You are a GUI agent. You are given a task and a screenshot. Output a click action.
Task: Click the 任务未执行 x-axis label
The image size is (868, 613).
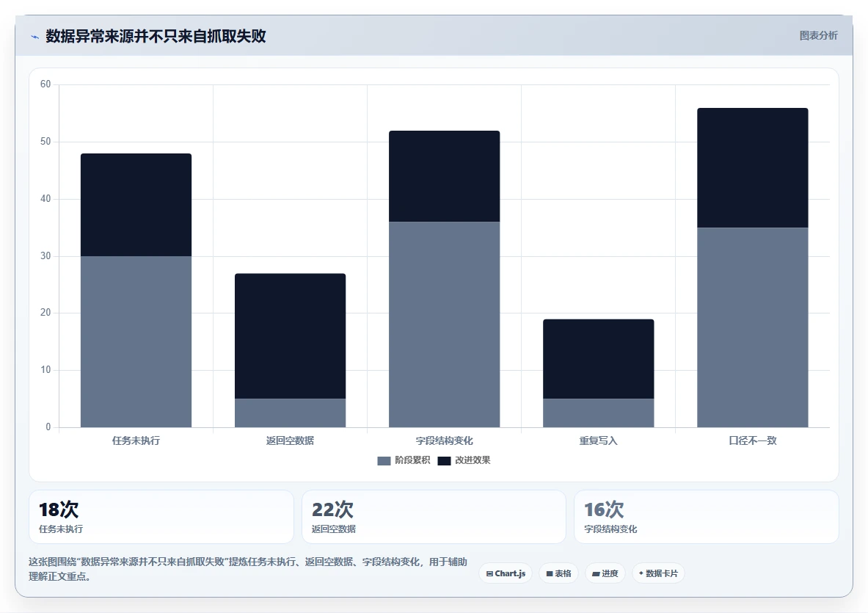pos(136,440)
